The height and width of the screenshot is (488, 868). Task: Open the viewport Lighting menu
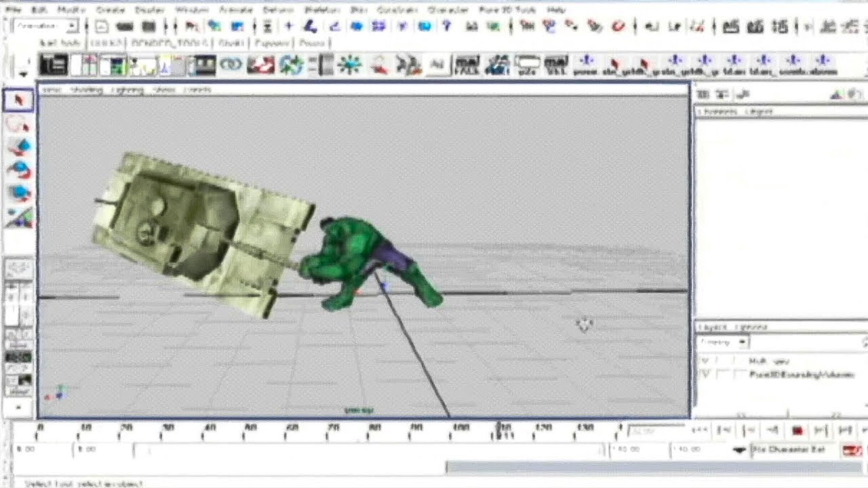[127, 89]
